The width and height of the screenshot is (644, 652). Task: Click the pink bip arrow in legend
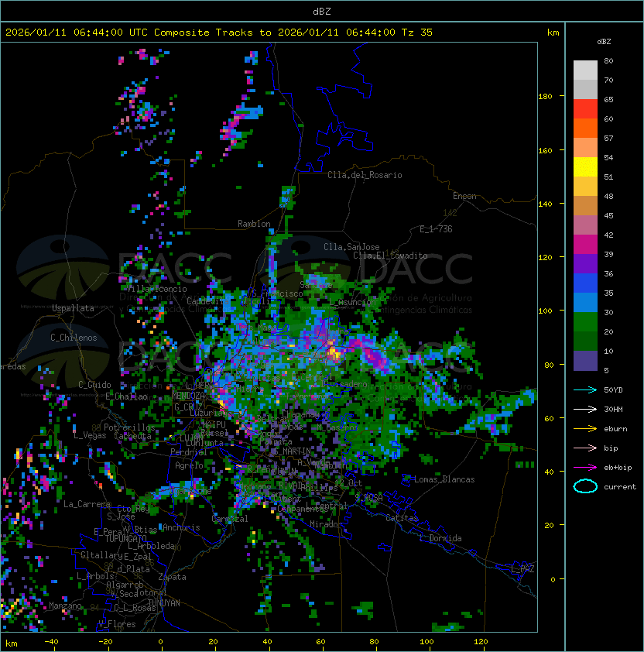pyautogui.click(x=585, y=448)
